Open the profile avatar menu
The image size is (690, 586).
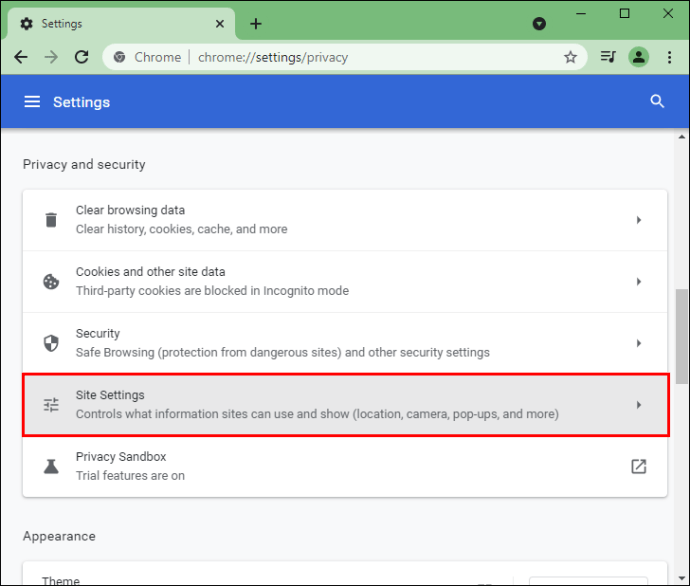pos(639,57)
